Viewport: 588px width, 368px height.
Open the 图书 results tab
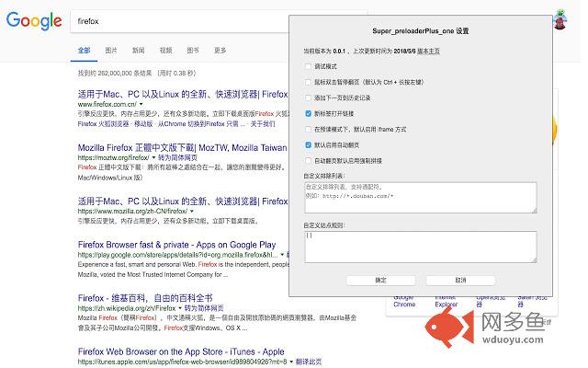pyautogui.click(x=193, y=51)
